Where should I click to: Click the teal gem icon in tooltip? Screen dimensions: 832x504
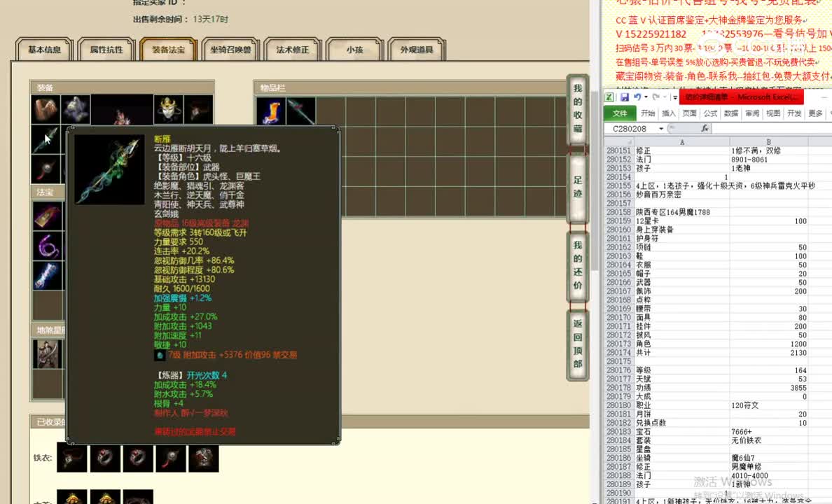click(x=160, y=356)
